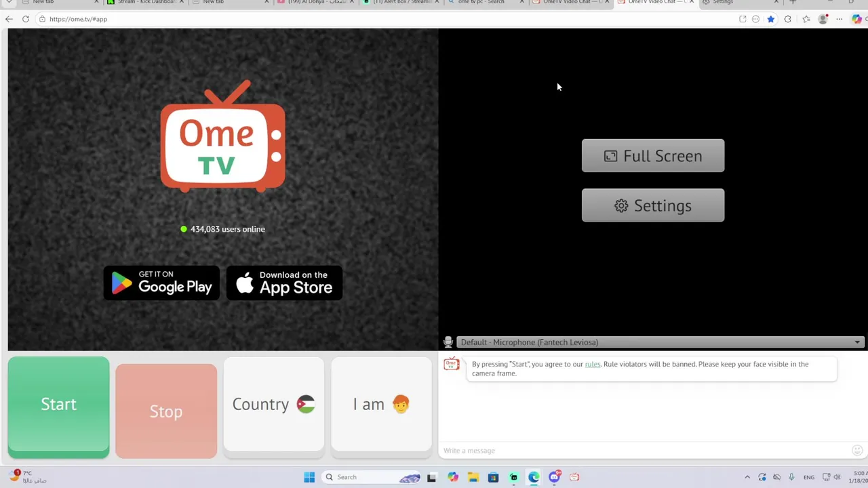Switch to "ome tv pc - Search" tab
Image resolution: width=868 pixels, height=488 pixels.
coord(486,2)
